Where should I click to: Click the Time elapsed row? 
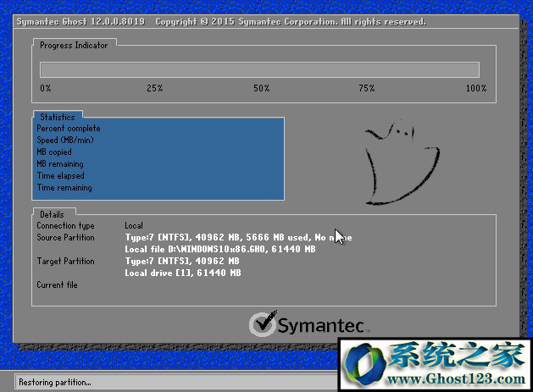pyautogui.click(x=60, y=175)
